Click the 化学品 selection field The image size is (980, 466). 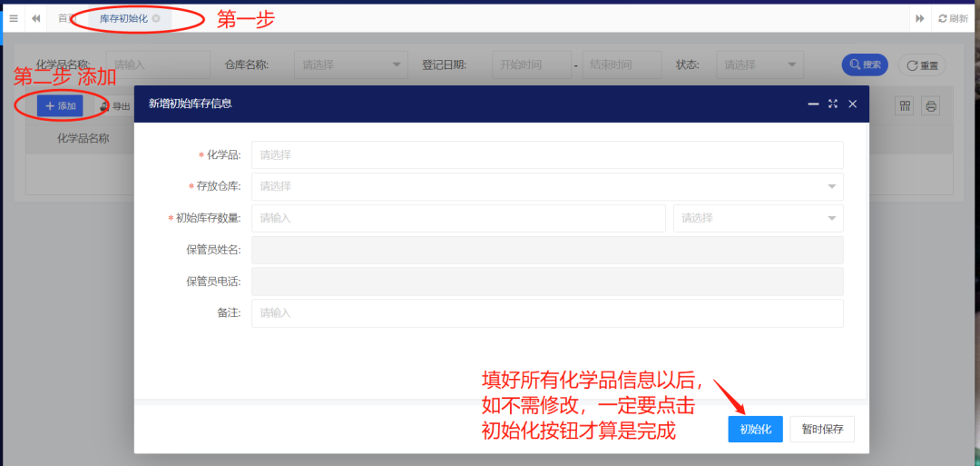[x=547, y=154]
